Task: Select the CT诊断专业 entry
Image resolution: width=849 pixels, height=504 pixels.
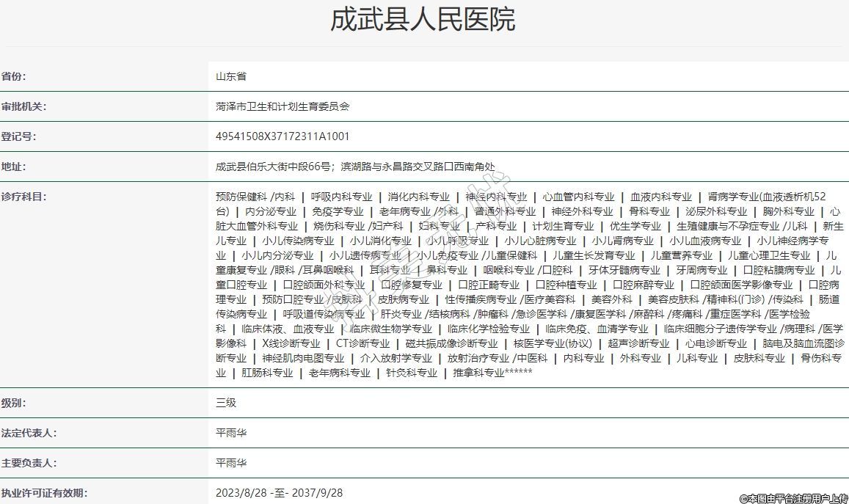Action: pyautogui.click(x=362, y=343)
